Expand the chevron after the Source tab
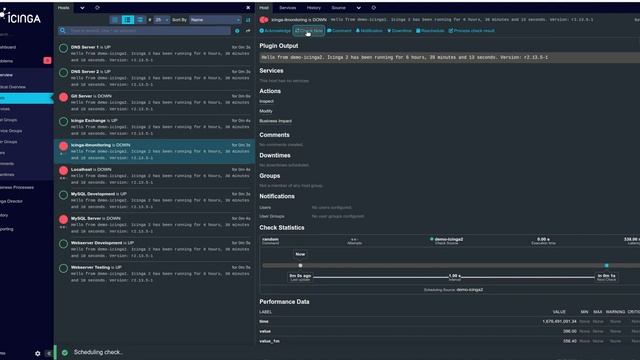 point(358,8)
